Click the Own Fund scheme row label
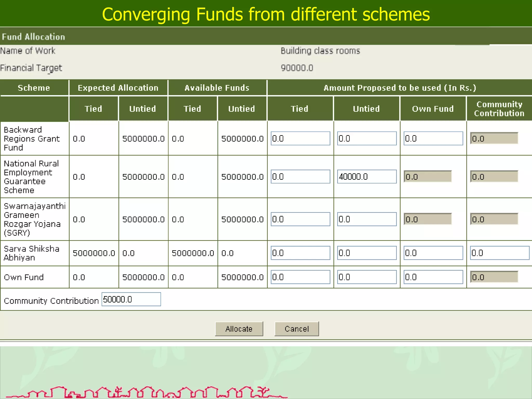The image size is (532, 399). [24, 277]
